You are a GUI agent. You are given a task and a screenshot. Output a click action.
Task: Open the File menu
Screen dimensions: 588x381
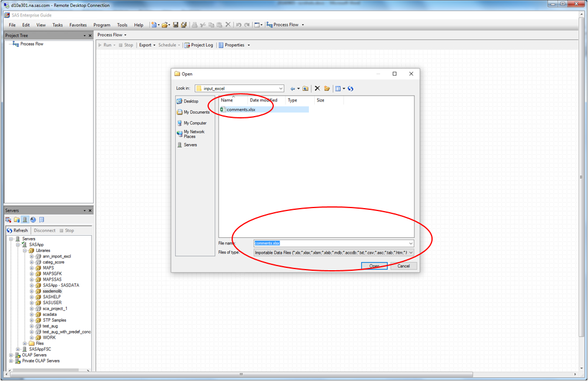12,25
